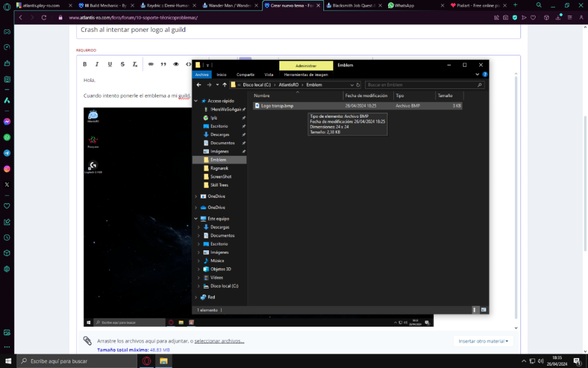The image size is (588, 368).
Task: Click the strikethrough formatting icon
Action: coord(122,64)
